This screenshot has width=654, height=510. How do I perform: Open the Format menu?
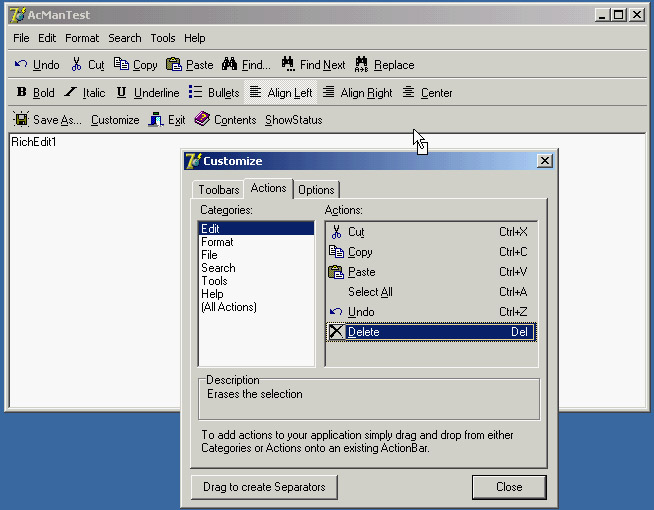(x=82, y=38)
